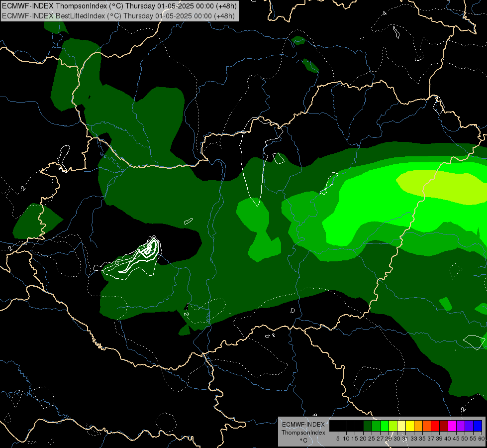Click the legend tick value 15
Viewport: 487px width, 448px height.
(355, 439)
